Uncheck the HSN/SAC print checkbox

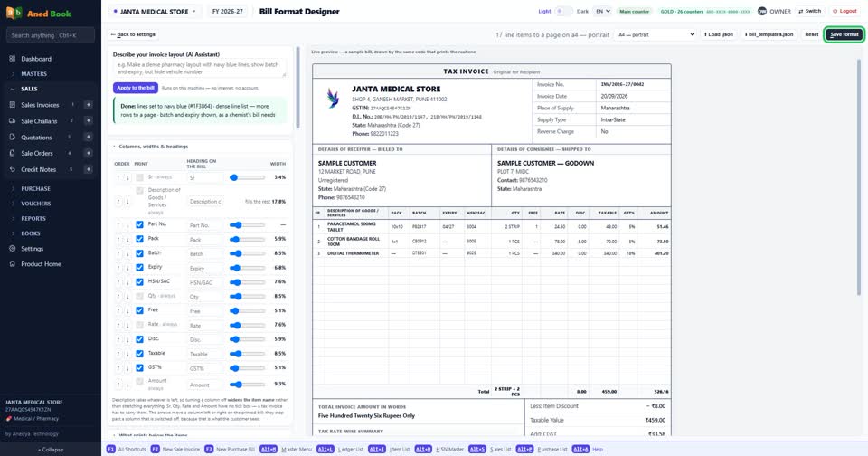139,282
